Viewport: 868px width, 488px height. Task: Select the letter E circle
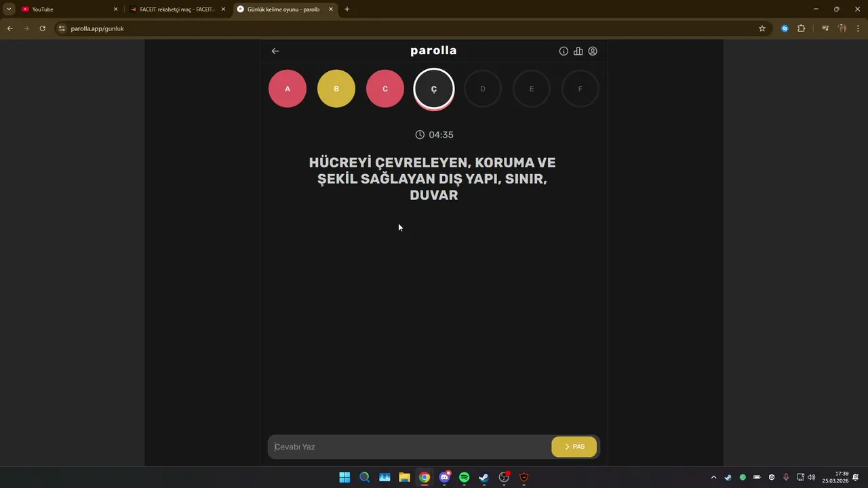click(532, 89)
